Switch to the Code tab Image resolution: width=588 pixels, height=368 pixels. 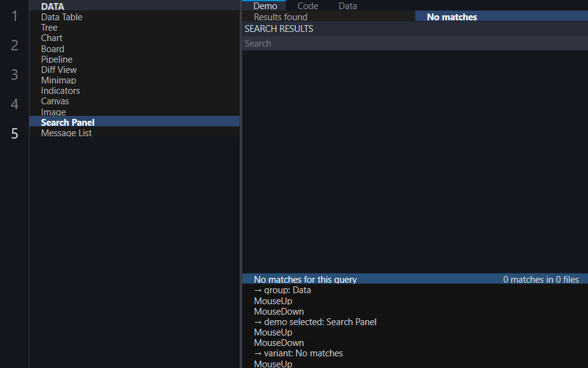307,6
